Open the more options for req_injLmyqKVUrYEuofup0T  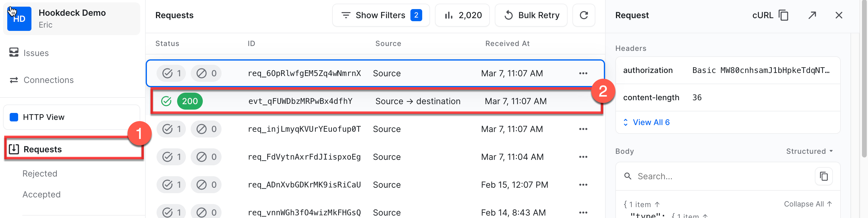click(x=583, y=129)
